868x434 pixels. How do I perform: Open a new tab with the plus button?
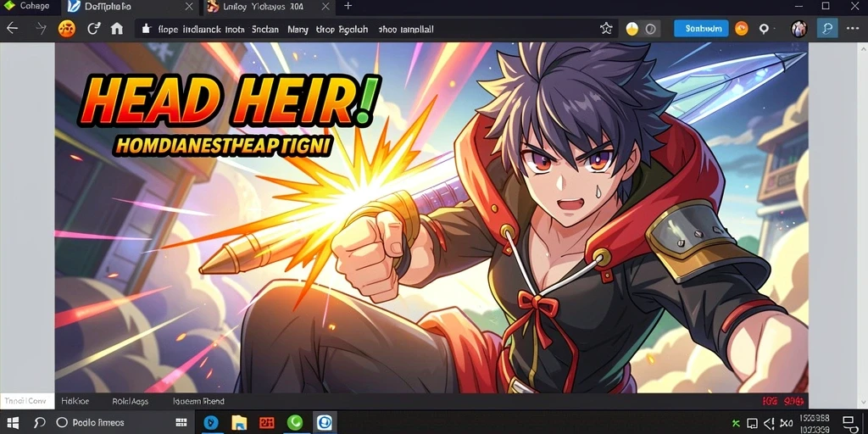point(348,6)
